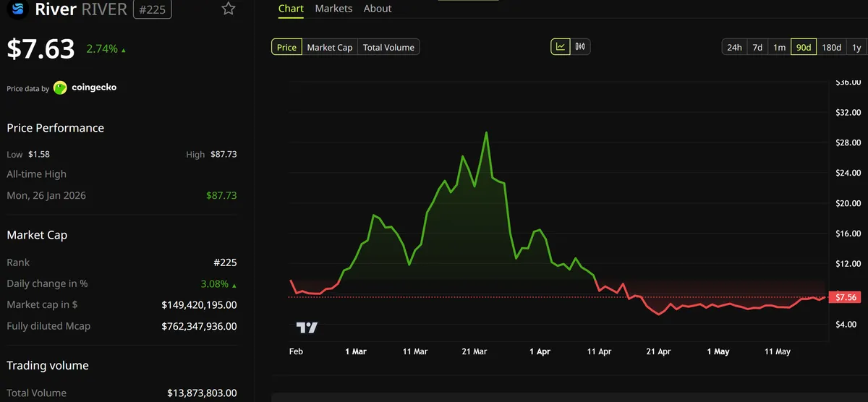Click the #225 rank badge near title
868x402 pixels.
(153, 9)
